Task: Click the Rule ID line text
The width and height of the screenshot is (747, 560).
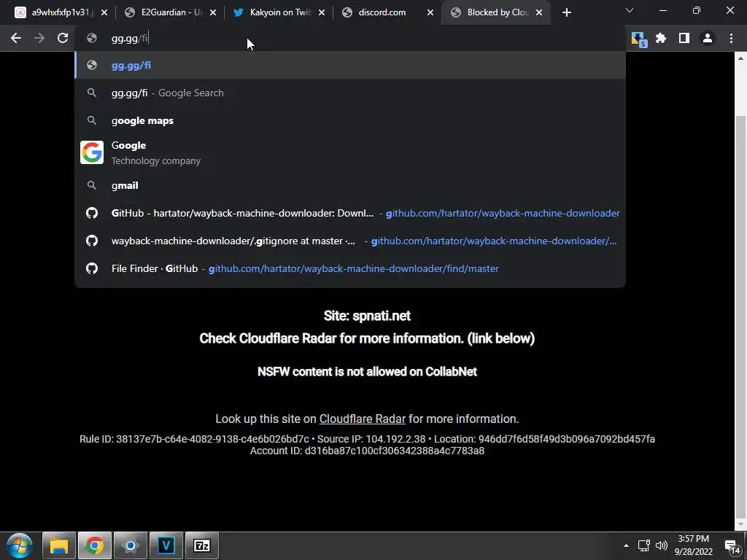Action: pos(367,439)
